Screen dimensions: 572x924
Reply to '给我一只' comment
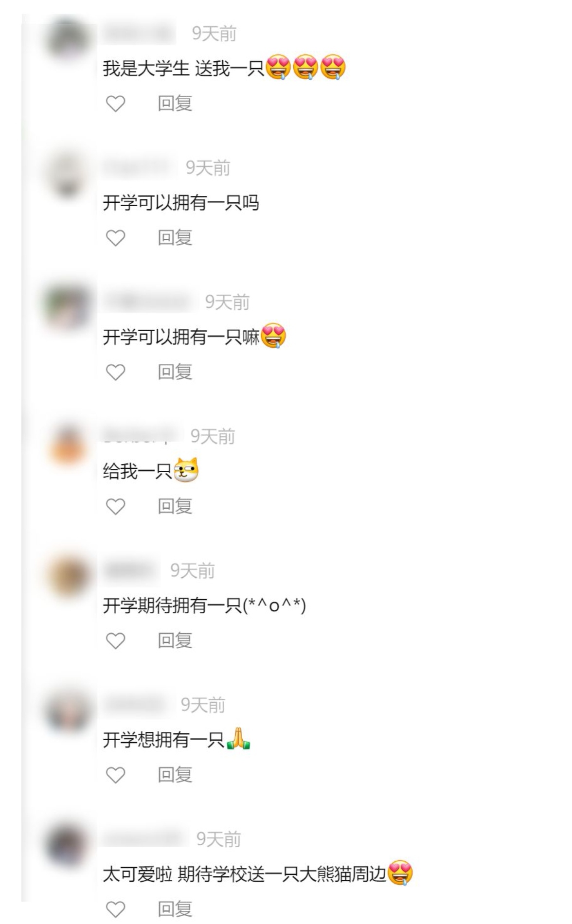[175, 506]
